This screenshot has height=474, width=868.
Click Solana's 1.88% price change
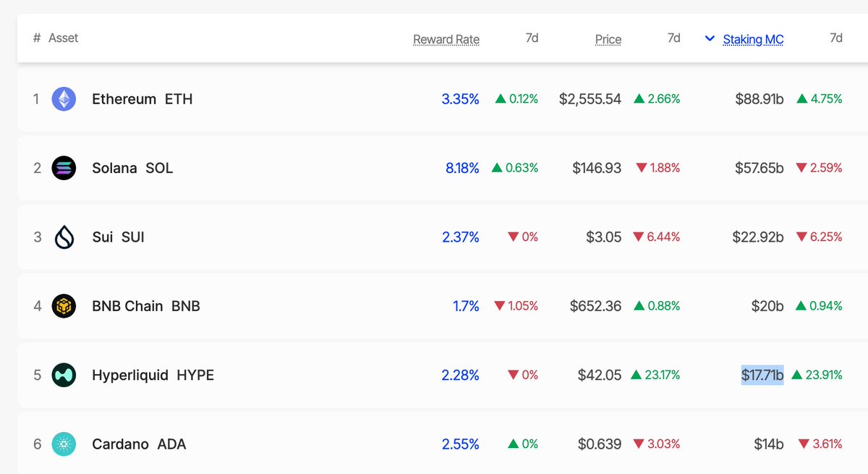pyautogui.click(x=658, y=168)
